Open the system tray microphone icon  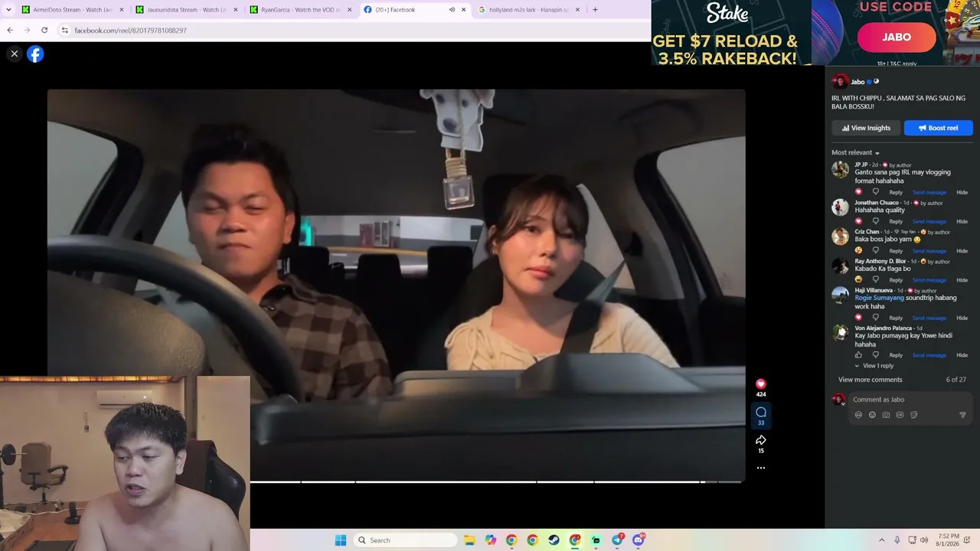(897, 540)
